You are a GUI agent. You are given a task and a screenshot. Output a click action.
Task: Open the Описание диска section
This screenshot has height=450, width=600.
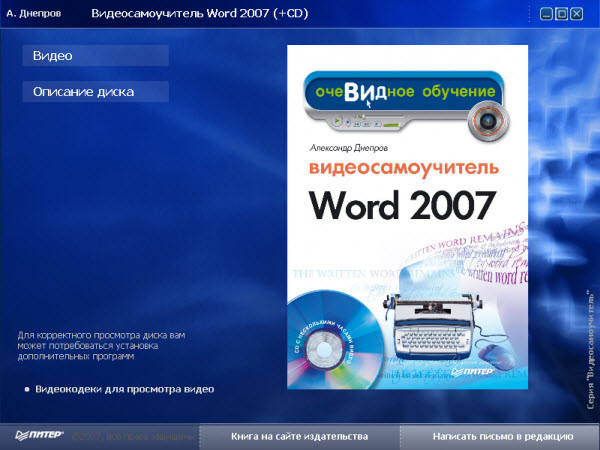(95, 92)
